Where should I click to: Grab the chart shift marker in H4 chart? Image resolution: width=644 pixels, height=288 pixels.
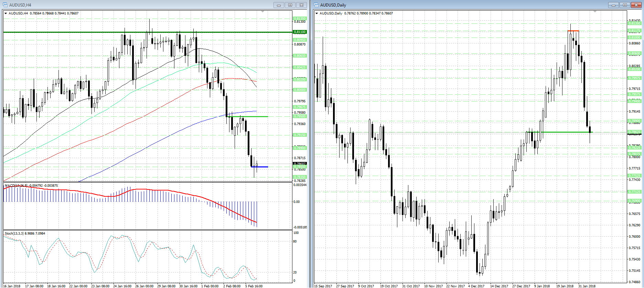263,12
